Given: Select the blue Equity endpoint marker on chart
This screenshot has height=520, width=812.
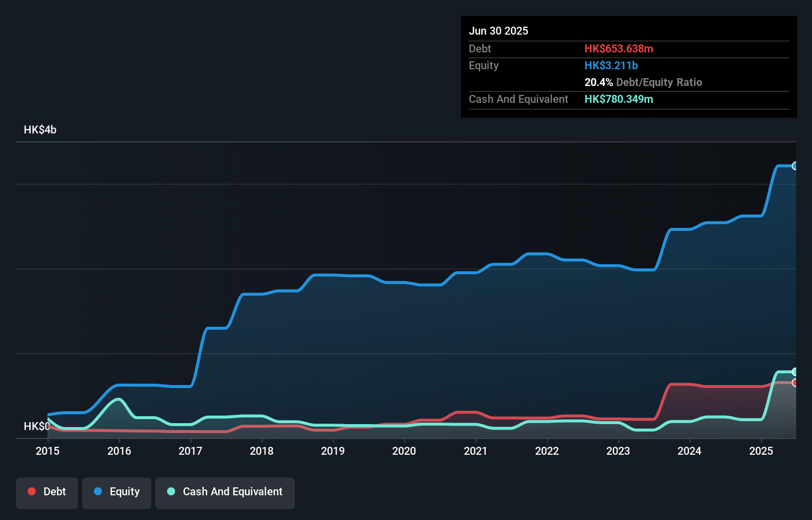Looking at the screenshot, I should 795,166.
